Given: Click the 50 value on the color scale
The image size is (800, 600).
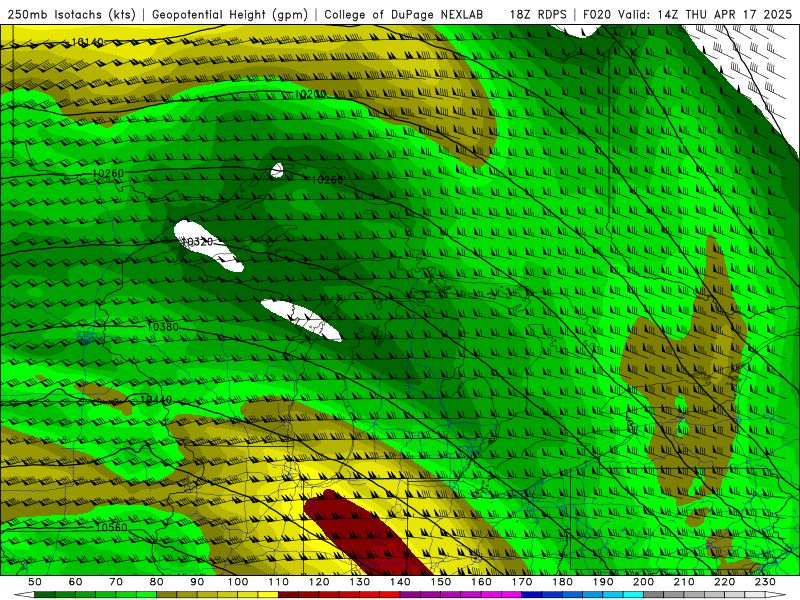Looking at the screenshot, I should [35, 582].
